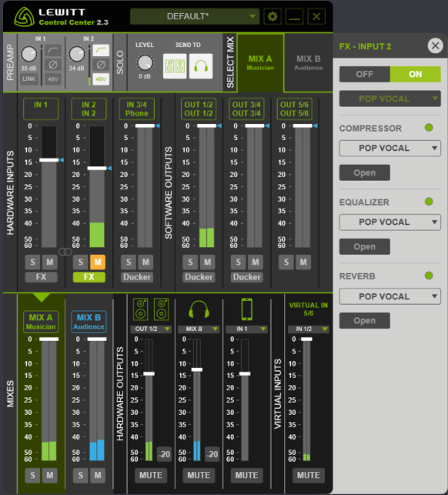This screenshot has height=495, width=448.
Task: Toggle IN 1 phase invert icon
Action: [52, 65]
